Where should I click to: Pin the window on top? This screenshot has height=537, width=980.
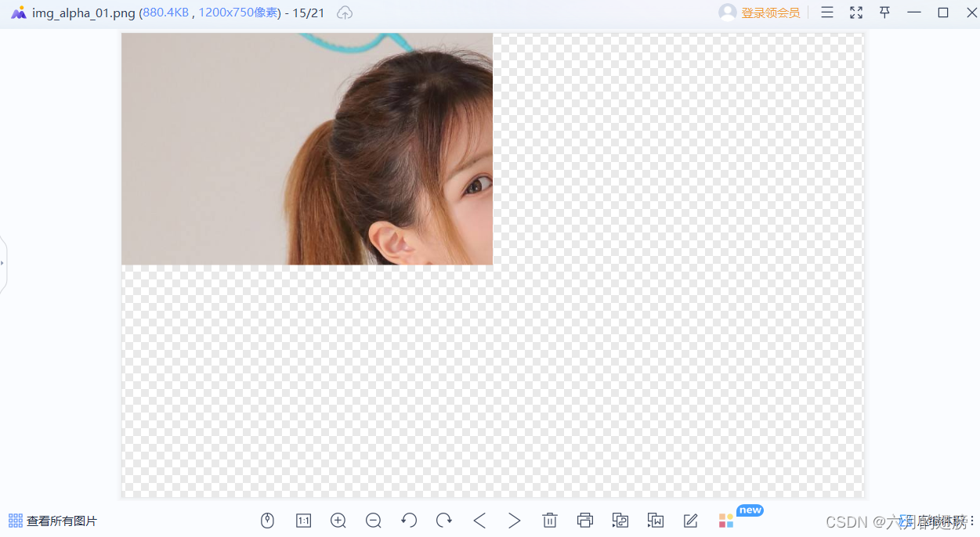tap(884, 13)
